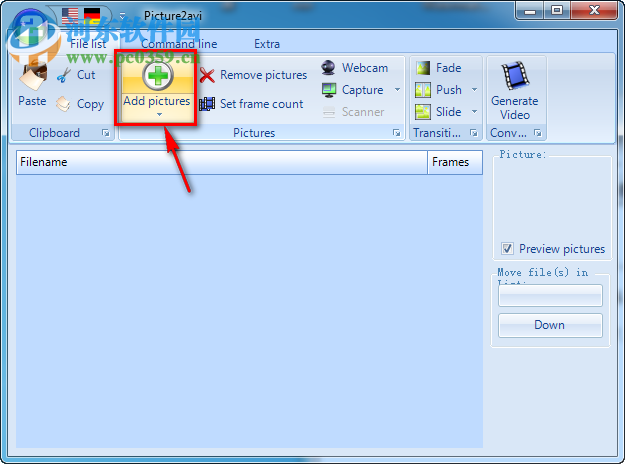Select the Cut scissors icon
Screen dimensions: 625x464
click(x=63, y=75)
